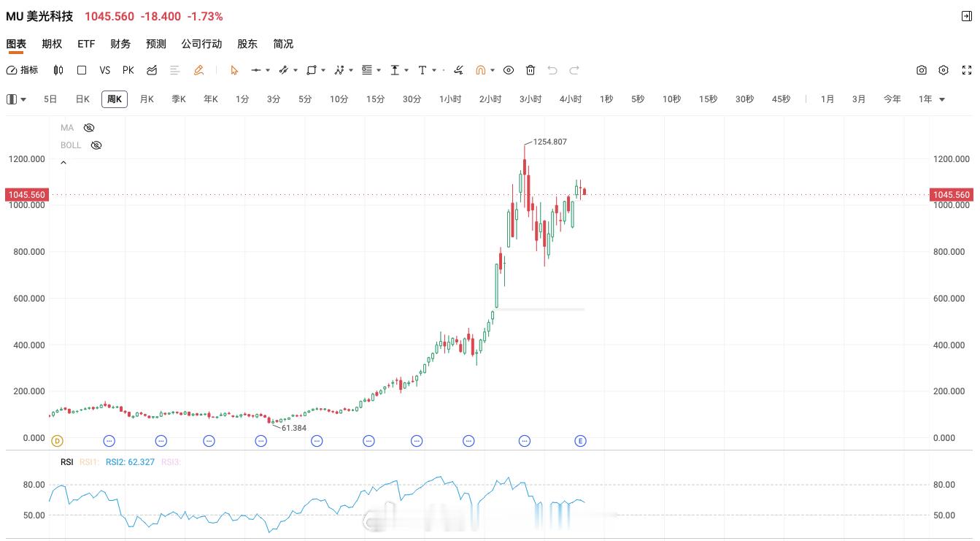Click the collapse sidebar icon at top right

coord(967,16)
